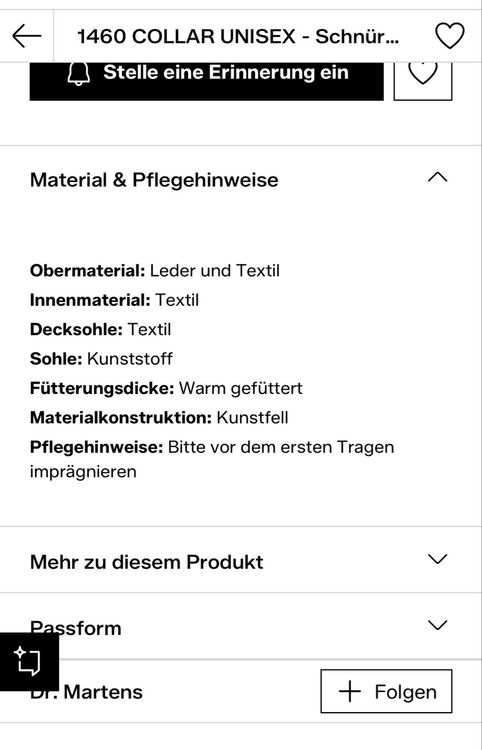Collapse Material & Pflegehinweise with the up chevron

[438, 178]
